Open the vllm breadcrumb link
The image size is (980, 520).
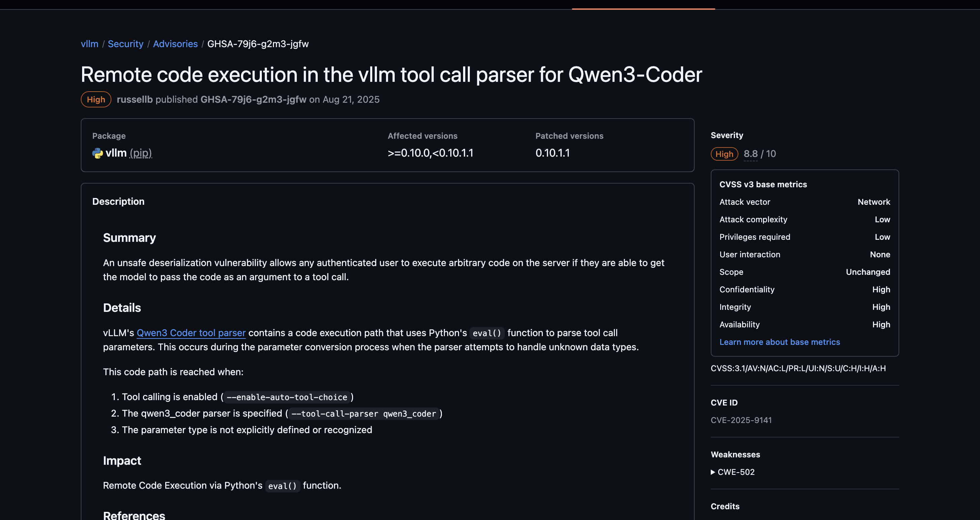pos(90,44)
